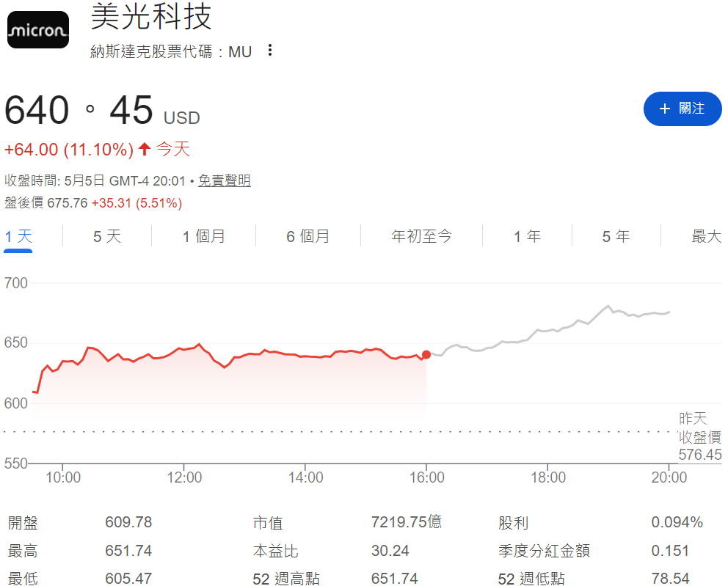Click the 600 price axis label
The width and height of the screenshot is (728, 586).
[16, 403]
